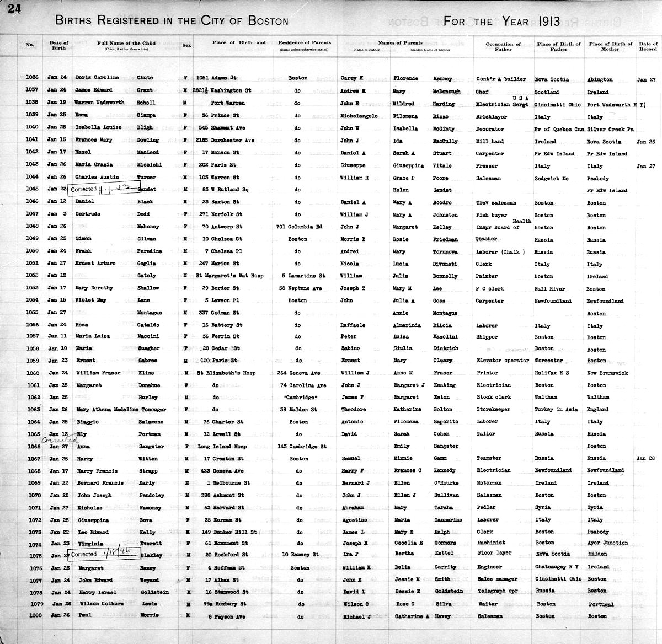
Task: Click the residence "701 Columbia Rd"
Action: pos(301,227)
